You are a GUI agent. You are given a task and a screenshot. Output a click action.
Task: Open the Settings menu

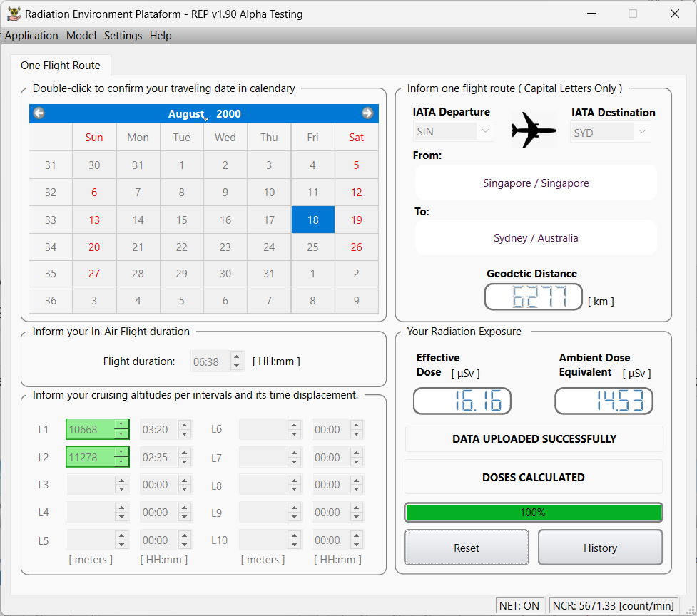tap(123, 36)
